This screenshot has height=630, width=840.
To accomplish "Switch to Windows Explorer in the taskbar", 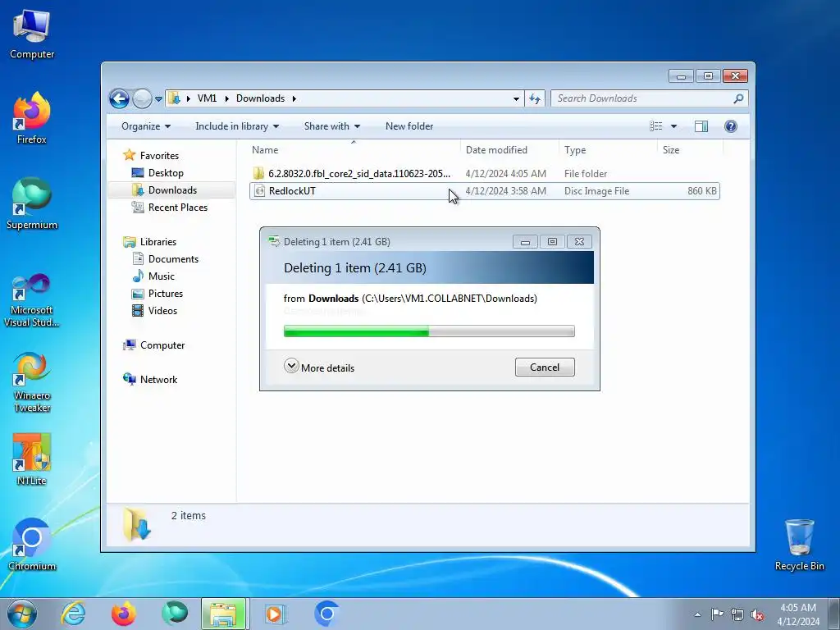I will [223, 614].
